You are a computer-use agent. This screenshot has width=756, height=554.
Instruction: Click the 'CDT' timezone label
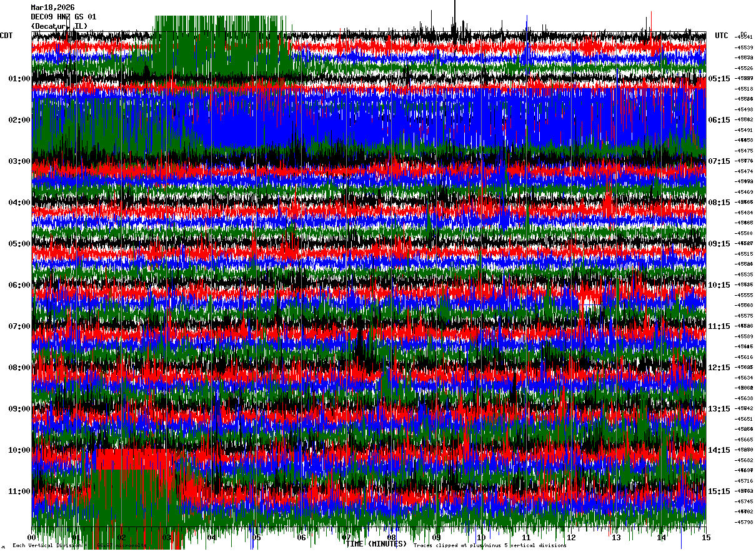(7, 36)
